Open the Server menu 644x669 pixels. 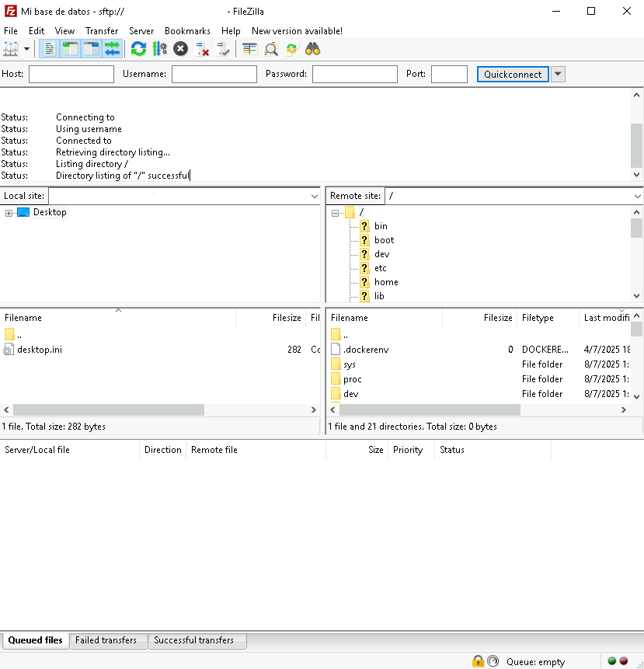[141, 31]
